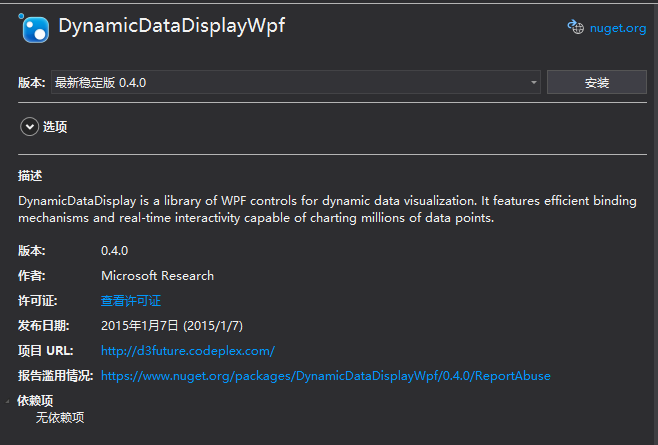Screen dimensions: 658x445
Task: Click the 无依赖项 no dependencies text
Action: (x=60, y=417)
